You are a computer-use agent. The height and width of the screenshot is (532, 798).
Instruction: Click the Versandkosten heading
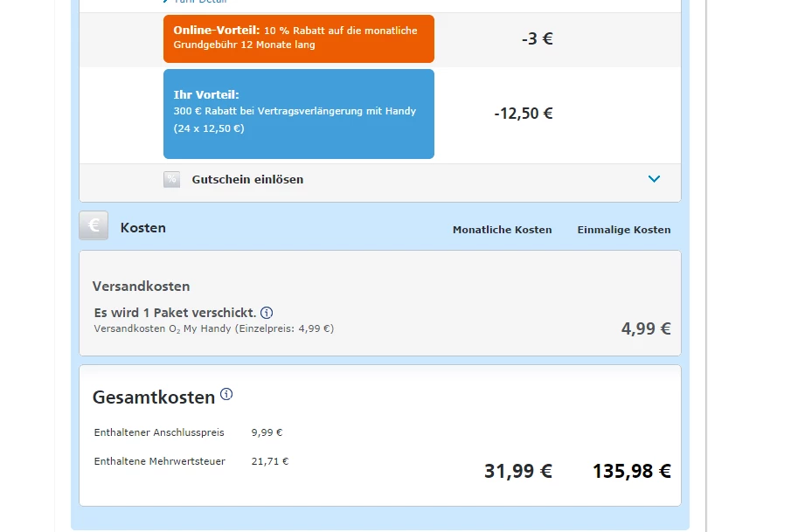coord(141,286)
